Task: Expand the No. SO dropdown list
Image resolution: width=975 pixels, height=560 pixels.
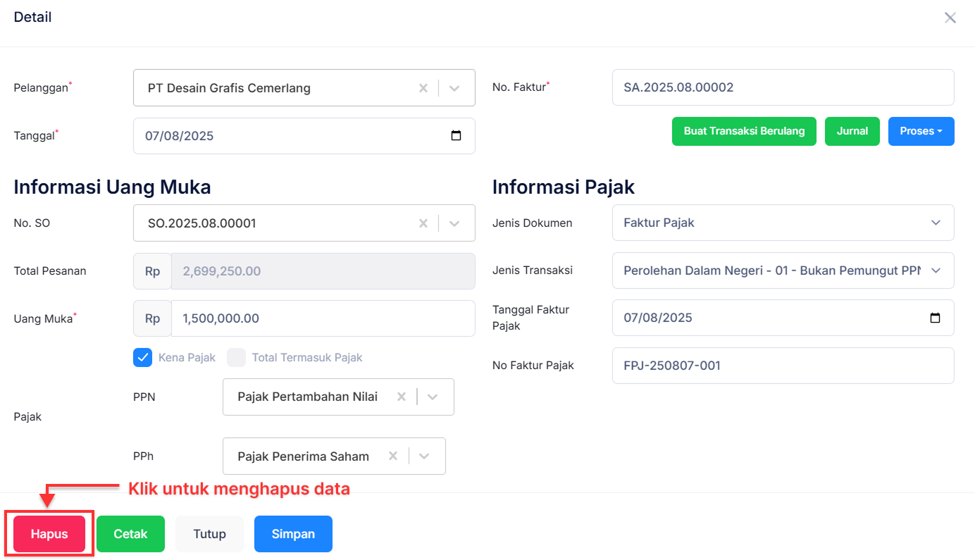Action: (x=454, y=223)
